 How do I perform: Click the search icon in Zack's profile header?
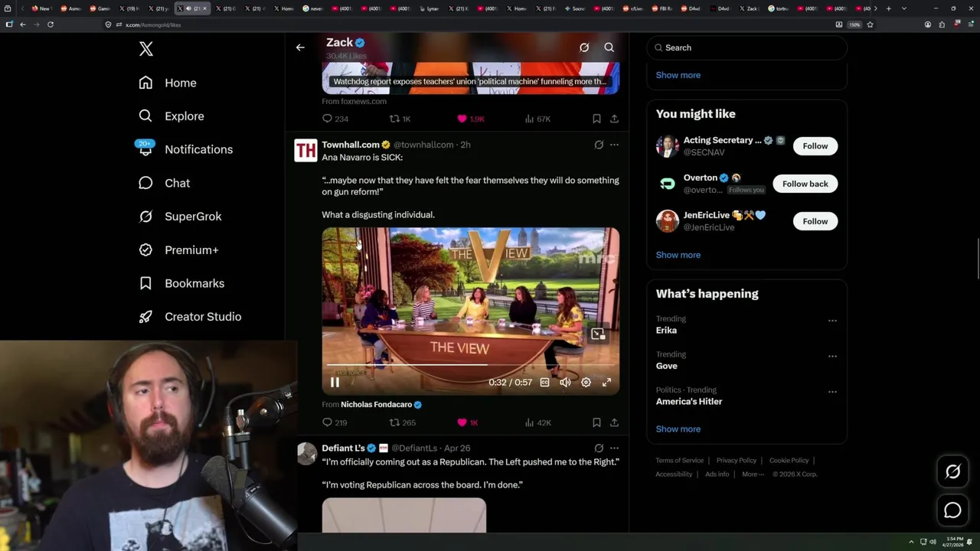pos(609,47)
